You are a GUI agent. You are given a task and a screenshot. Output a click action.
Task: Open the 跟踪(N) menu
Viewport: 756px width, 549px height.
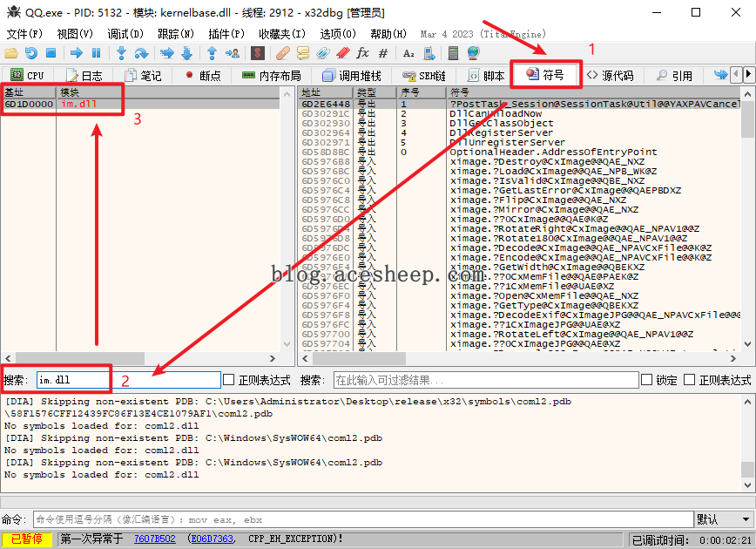coord(176,34)
